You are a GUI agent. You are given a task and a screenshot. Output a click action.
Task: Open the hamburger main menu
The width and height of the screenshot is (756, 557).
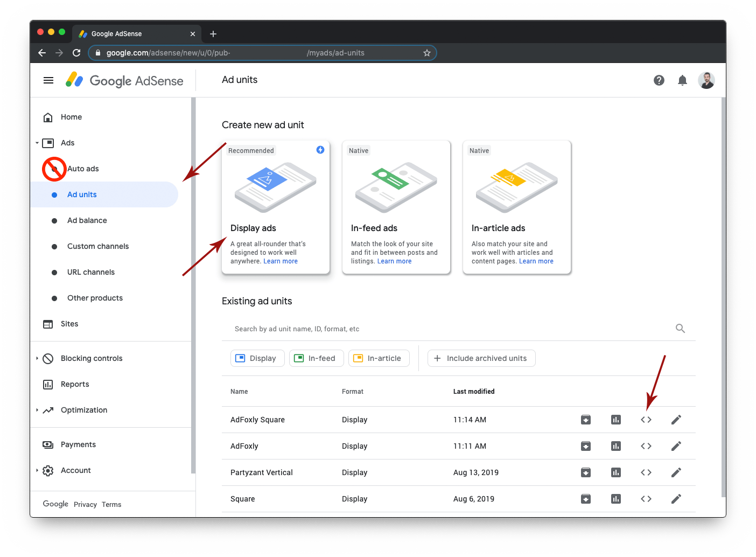[x=48, y=80]
